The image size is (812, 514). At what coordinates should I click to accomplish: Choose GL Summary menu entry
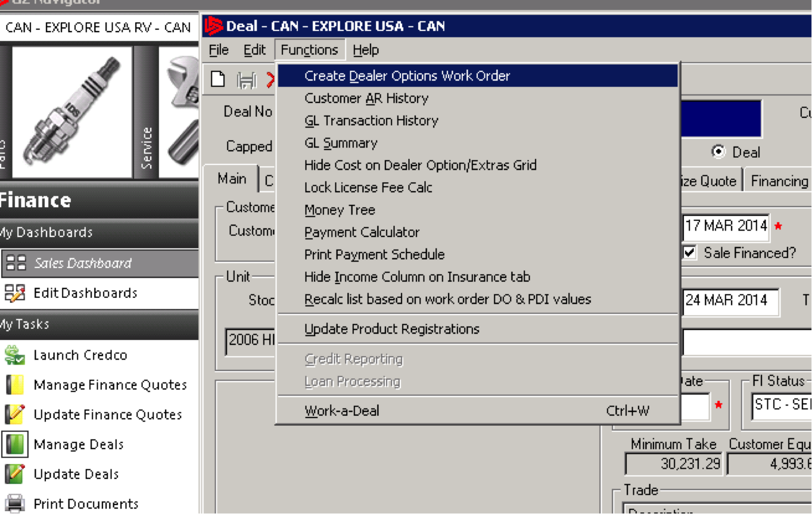(x=478, y=143)
